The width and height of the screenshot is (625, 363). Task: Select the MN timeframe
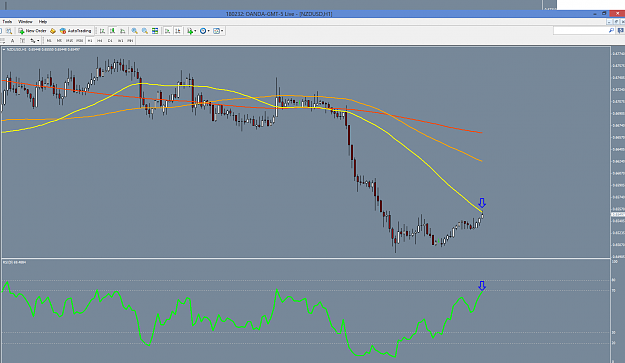(x=130, y=40)
